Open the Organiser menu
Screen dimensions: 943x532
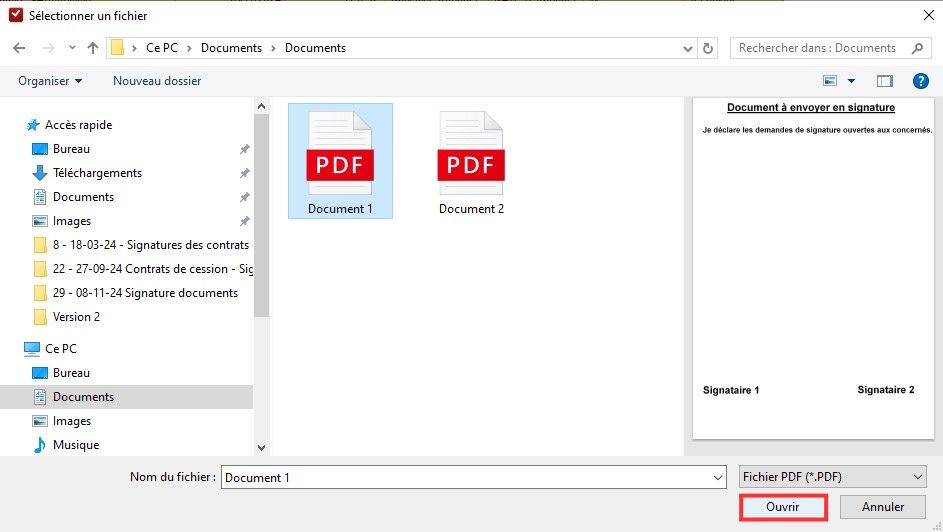click(x=50, y=81)
